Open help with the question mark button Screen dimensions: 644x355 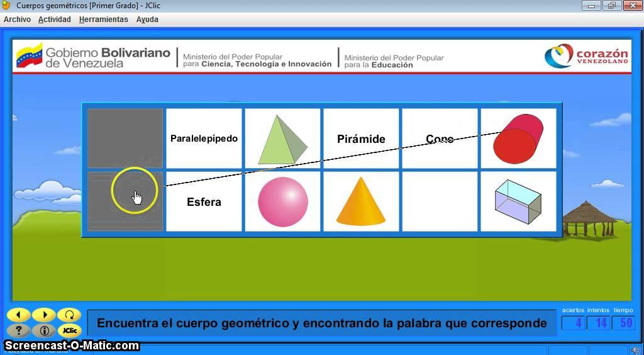point(18,330)
